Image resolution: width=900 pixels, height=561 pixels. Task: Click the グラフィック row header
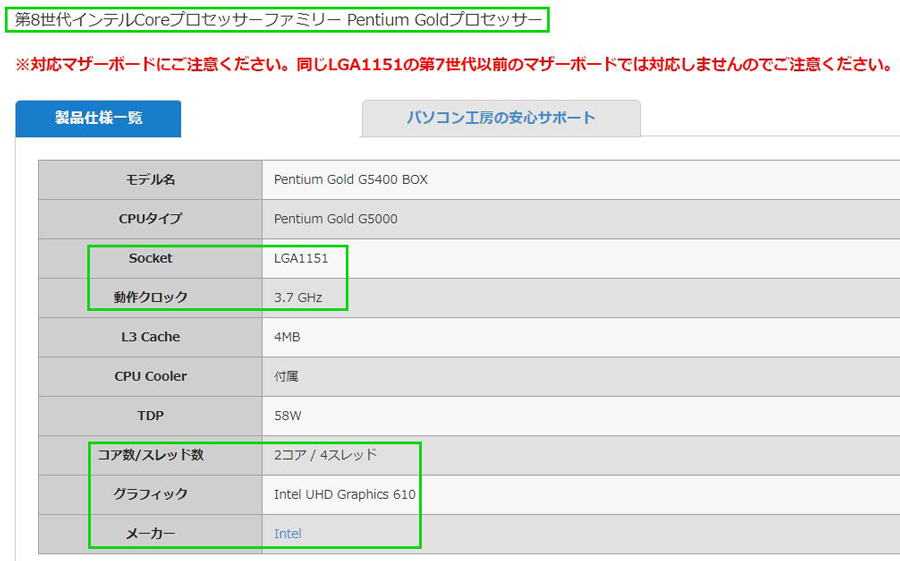pyautogui.click(x=150, y=494)
